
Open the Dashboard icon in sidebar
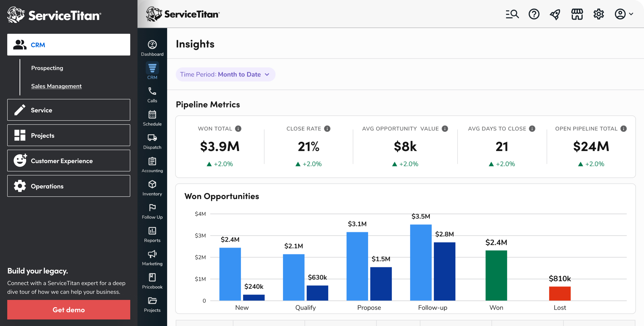coord(152,45)
